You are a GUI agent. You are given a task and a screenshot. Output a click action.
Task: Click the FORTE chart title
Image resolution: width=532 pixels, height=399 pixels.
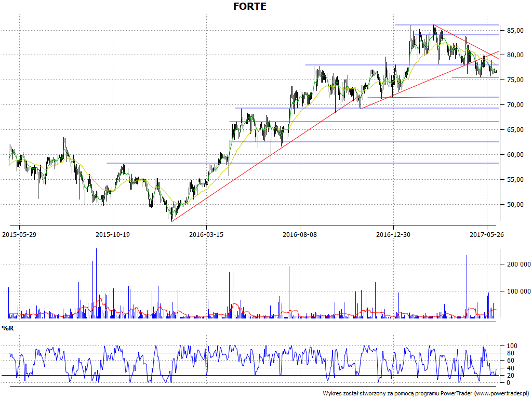click(x=250, y=6)
